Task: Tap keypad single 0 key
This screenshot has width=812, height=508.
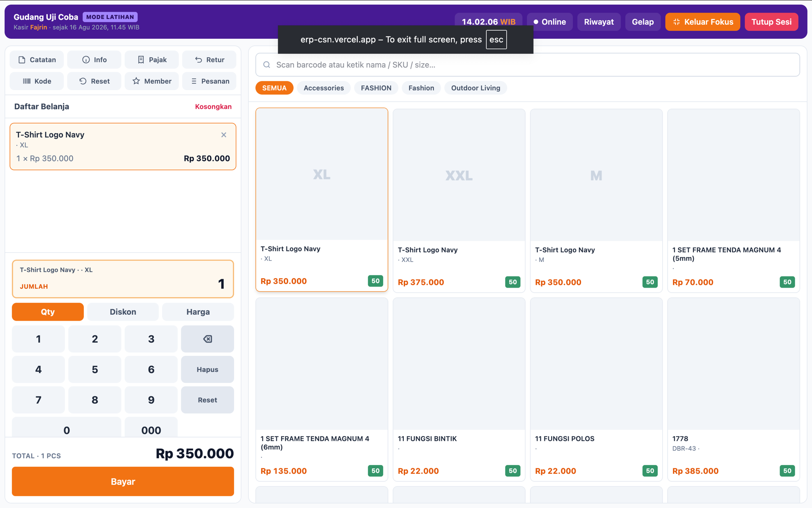Action: coord(66,428)
